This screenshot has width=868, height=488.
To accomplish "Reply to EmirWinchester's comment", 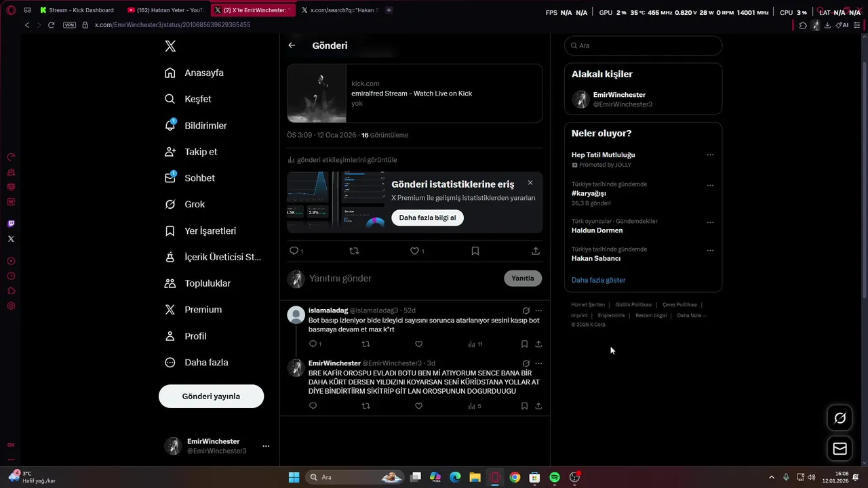I will click(x=313, y=406).
